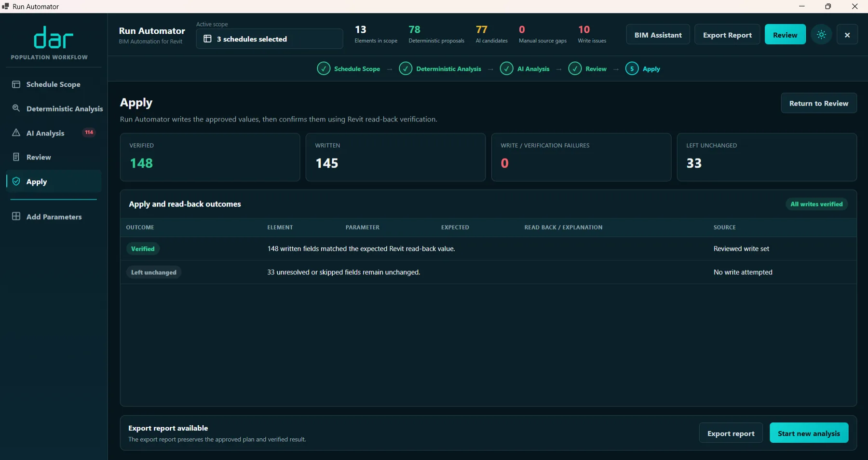Open the Review page from sidebar
The width and height of the screenshot is (868, 460).
[54, 157]
